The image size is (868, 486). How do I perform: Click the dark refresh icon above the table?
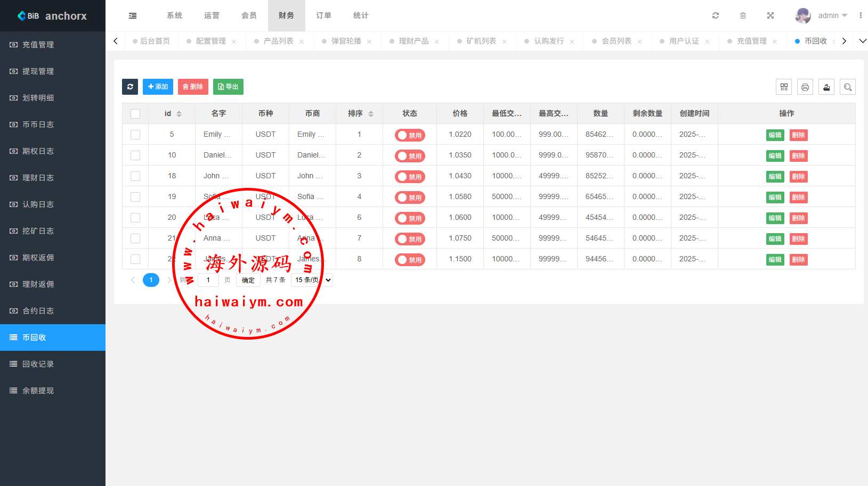tap(130, 87)
